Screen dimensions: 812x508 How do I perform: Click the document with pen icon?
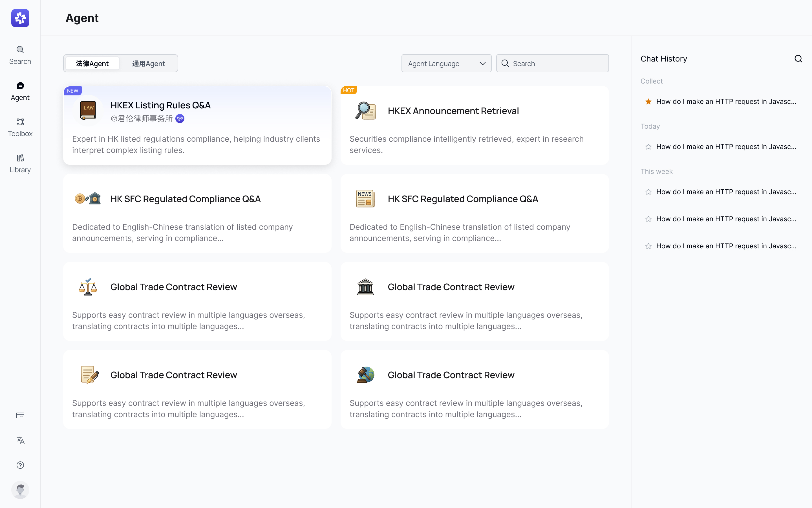click(x=90, y=375)
